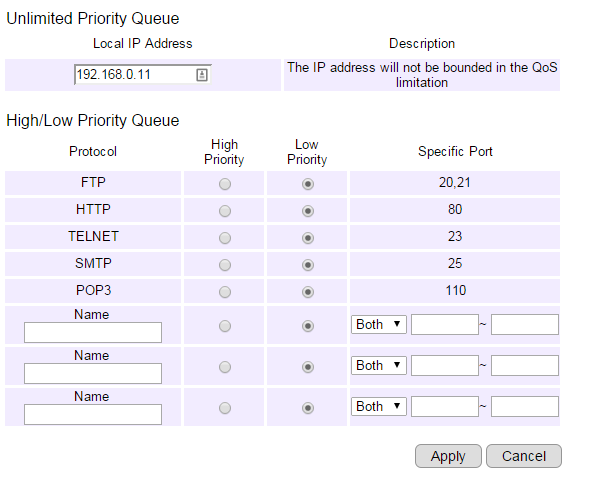Focus the first custom Name text box
Viewport: 593px width, 478px height.
93,332
